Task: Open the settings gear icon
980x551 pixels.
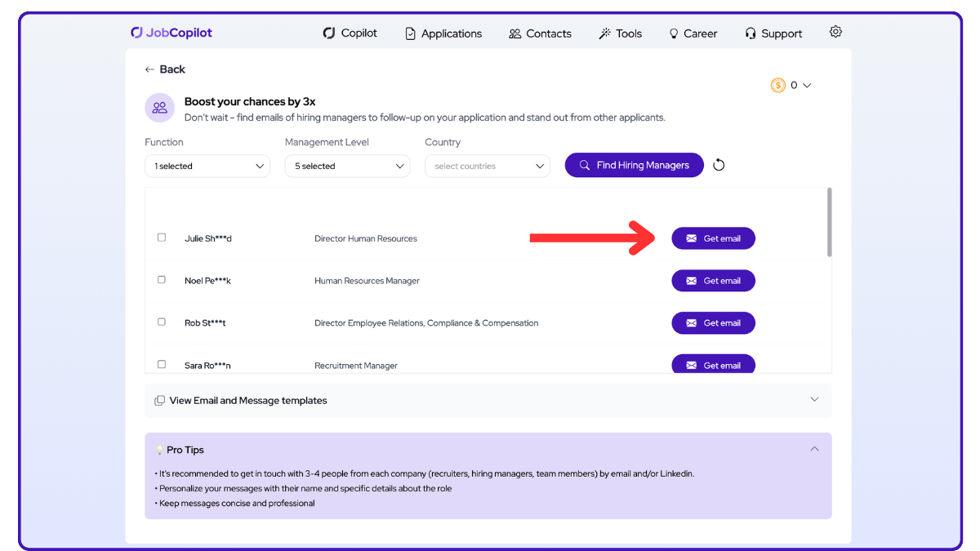Action: click(x=835, y=32)
